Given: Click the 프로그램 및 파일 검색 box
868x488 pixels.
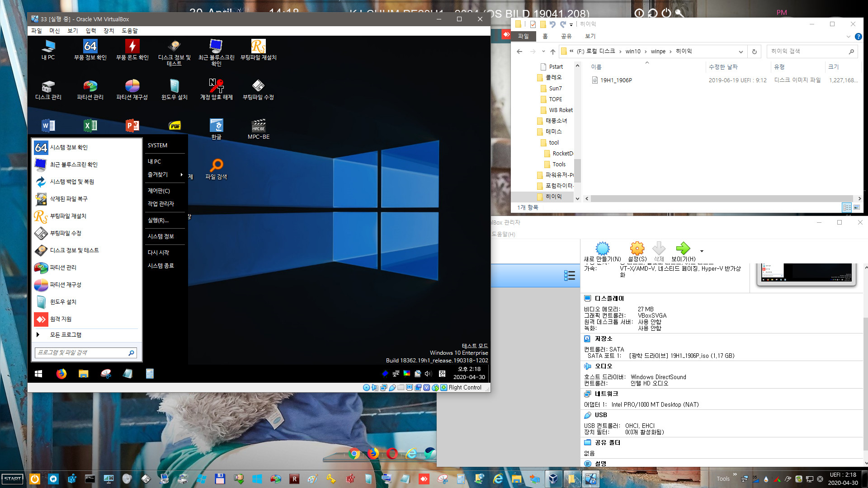Looking at the screenshot, I should (86, 352).
